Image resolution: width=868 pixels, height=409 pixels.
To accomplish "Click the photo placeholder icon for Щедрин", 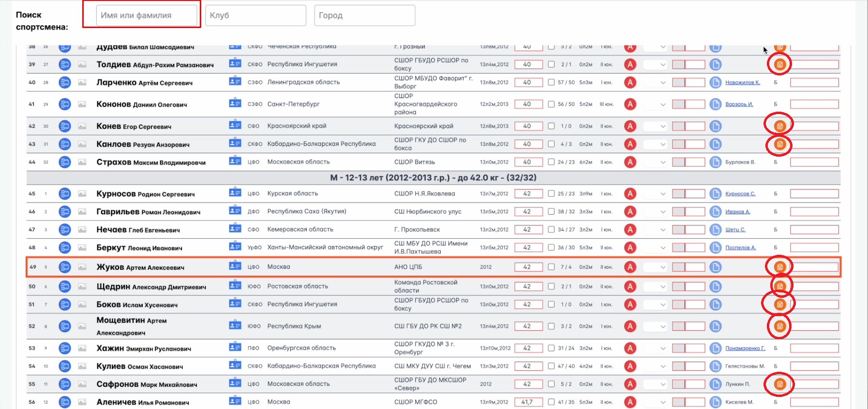I will click(x=82, y=287).
